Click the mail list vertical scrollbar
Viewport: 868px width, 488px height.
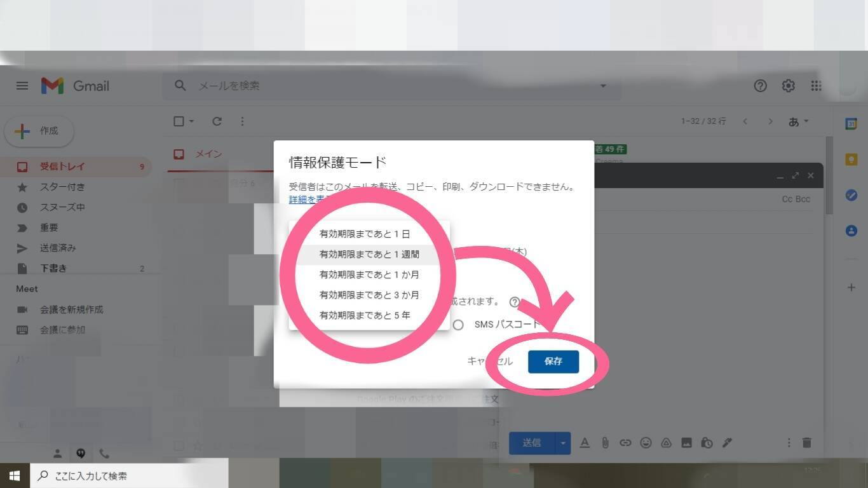pyautogui.click(x=829, y=175)
